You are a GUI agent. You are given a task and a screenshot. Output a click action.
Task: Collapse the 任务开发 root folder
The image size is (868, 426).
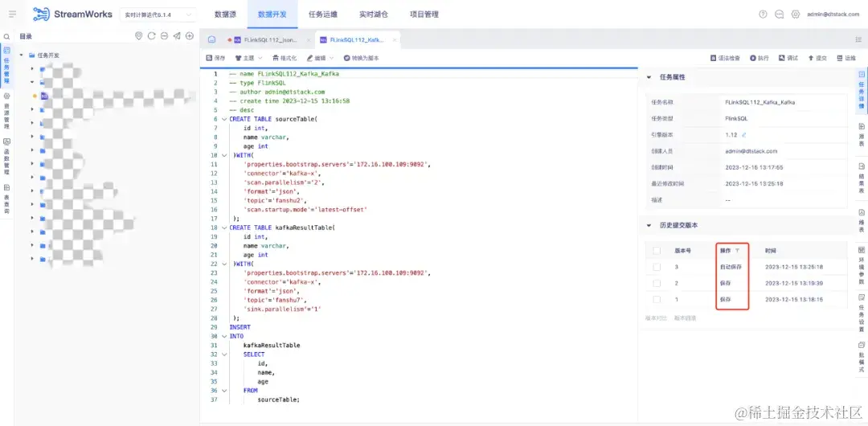(x=22, y=55)
